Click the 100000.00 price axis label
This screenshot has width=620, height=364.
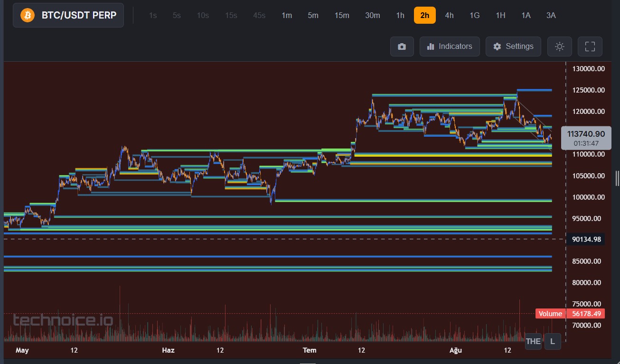(x=589, y=197)
